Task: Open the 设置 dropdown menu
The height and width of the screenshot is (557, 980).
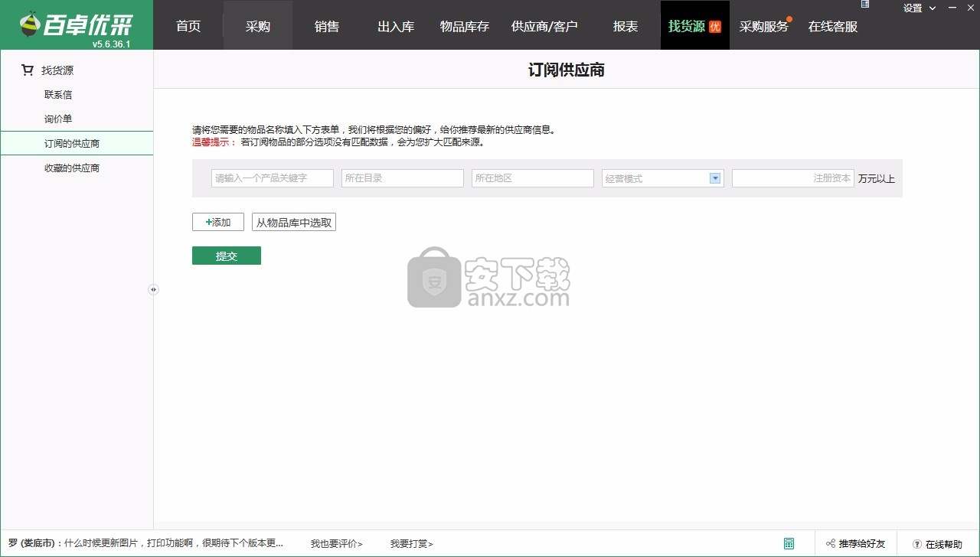Action: (x=920, y=8)
